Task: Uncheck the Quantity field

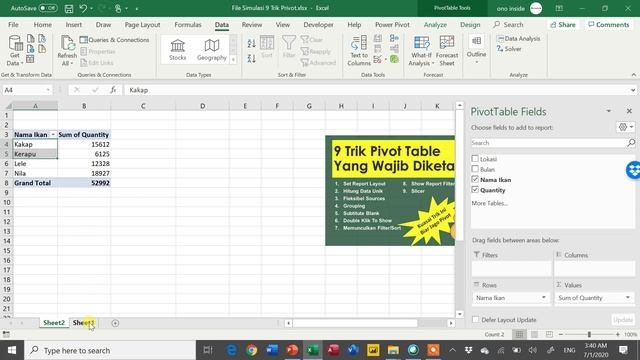Action: click(475, 190)
